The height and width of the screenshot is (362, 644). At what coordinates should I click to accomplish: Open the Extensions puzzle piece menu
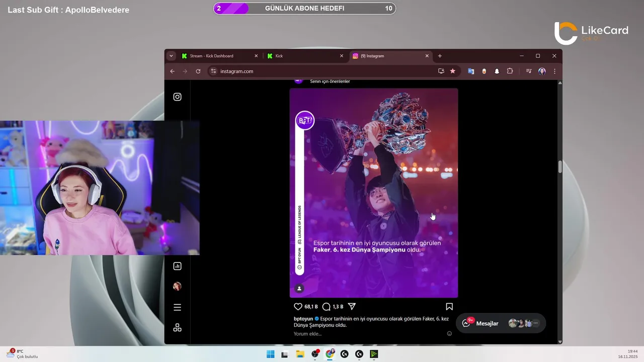coord(510,71)
